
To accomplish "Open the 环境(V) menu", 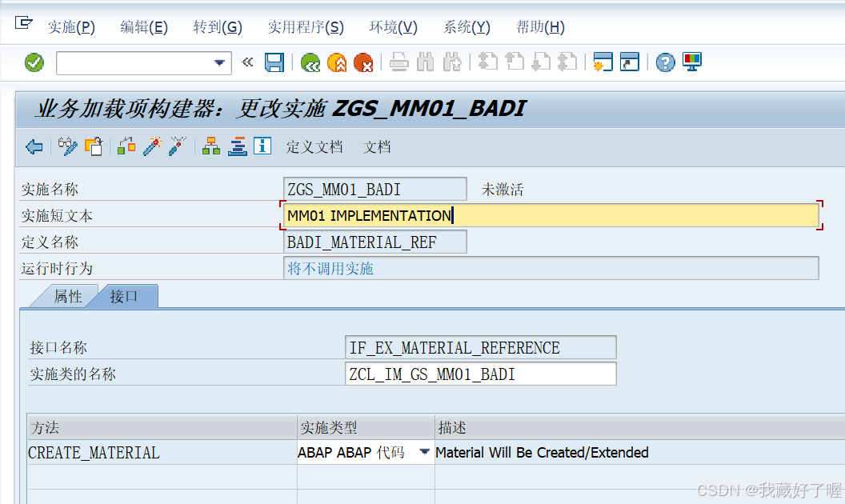I will pos(393,27).
